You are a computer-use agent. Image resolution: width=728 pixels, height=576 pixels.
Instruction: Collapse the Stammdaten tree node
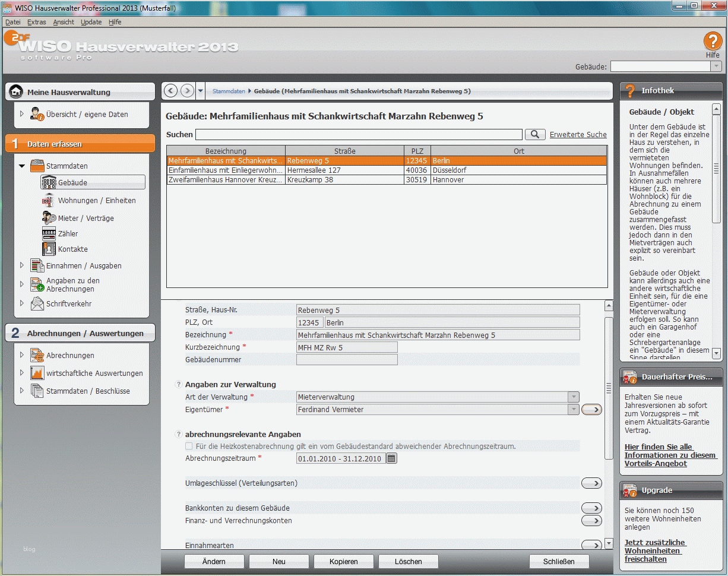22,166
